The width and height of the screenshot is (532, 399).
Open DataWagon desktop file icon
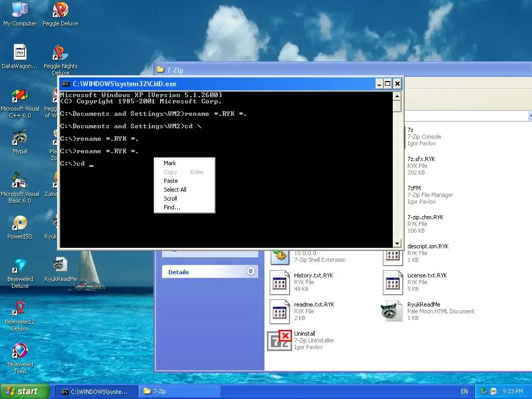point(20,52)
